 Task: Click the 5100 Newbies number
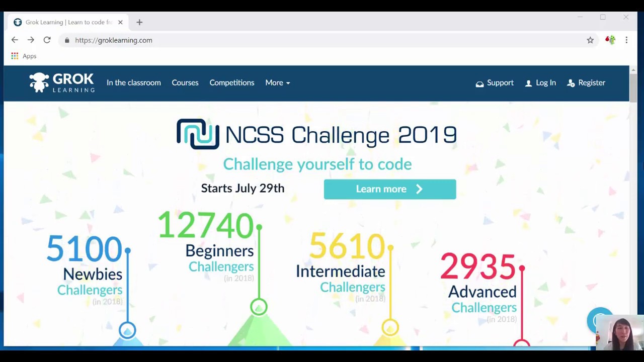coord(84,248)
